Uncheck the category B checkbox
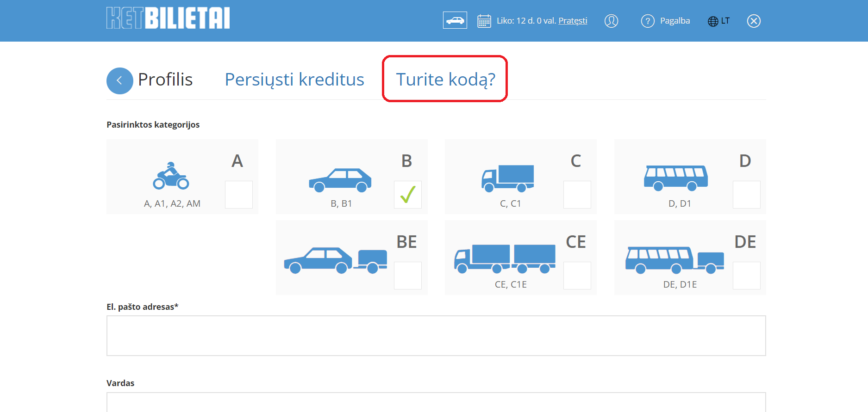Screen dimensions: 868x412 407,195
